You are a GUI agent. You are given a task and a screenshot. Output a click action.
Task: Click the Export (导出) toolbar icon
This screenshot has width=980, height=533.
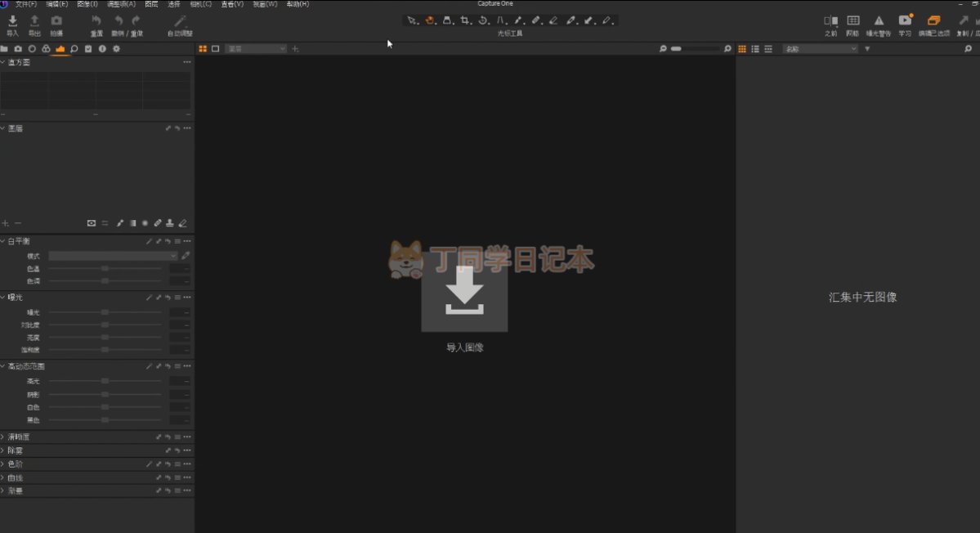click(x=34, y=21)
